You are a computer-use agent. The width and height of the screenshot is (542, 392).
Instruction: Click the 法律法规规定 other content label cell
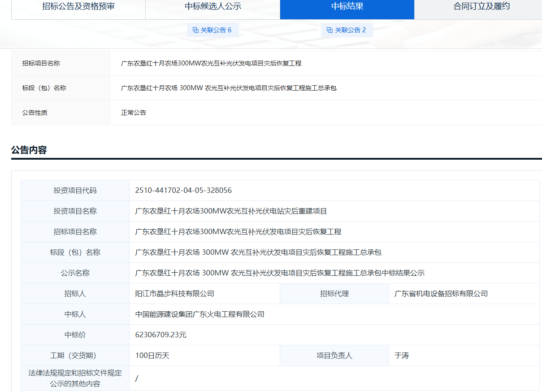75,378
